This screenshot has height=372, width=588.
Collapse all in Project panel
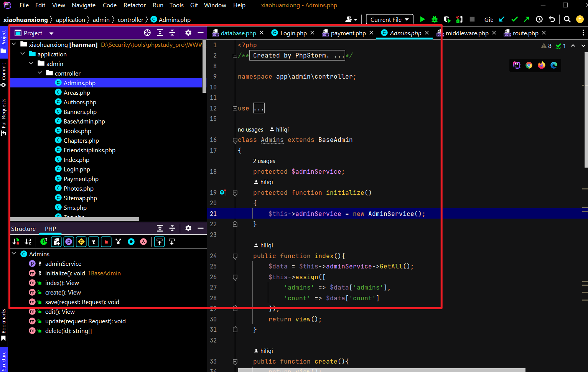click(x=172, y=33)
